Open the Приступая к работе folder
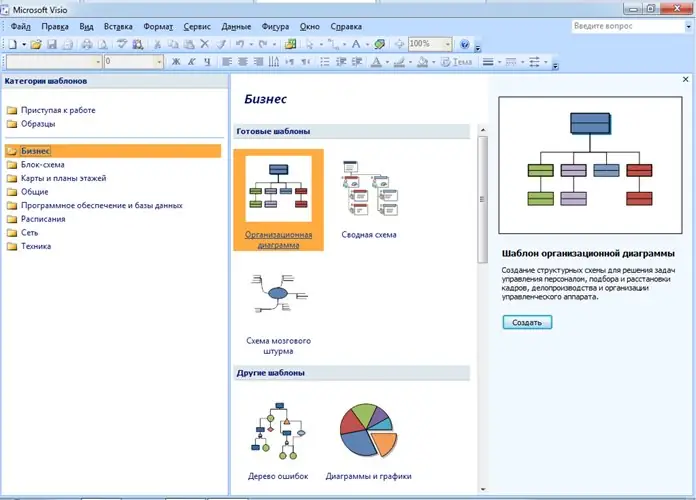696x500 pixels. (58, 110)
